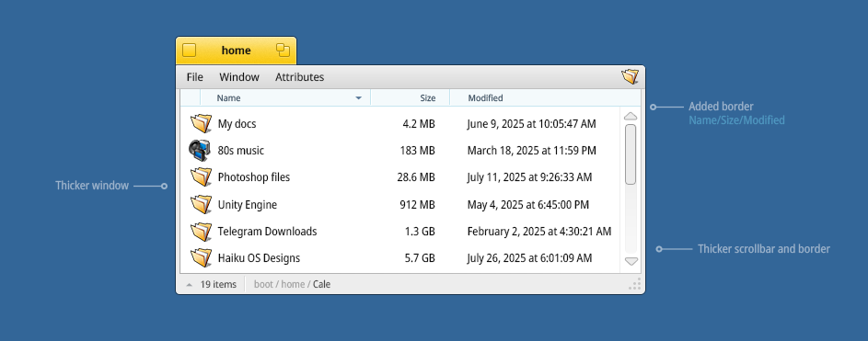Select the Telegram Downloads folder icon
The height and width of the screenshot is (341, 868).
[x=201, y=231]
